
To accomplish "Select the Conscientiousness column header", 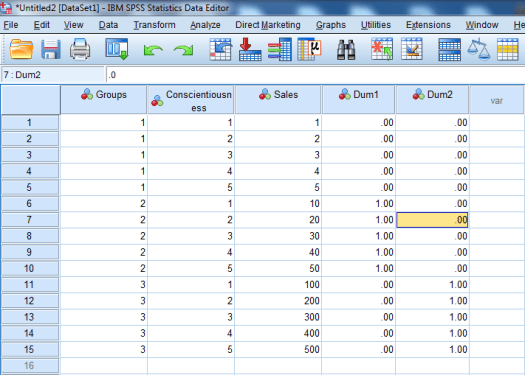I will click(x=191, y=100).
